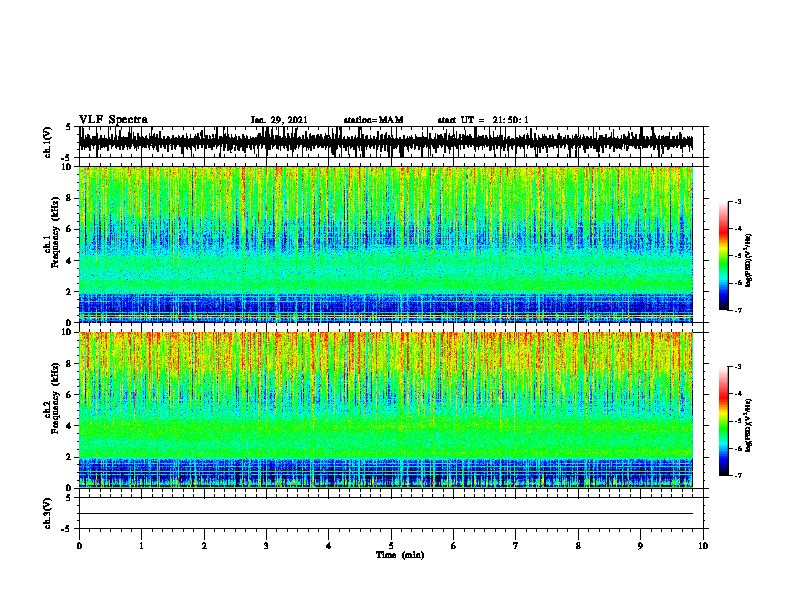Click time axis tick label "9"
This screenshot has width=792, height=612.
coord(640,546)
